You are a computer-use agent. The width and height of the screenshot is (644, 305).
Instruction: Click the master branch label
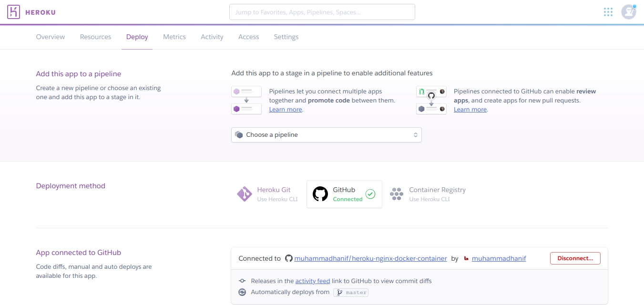[x=356, y=293]
